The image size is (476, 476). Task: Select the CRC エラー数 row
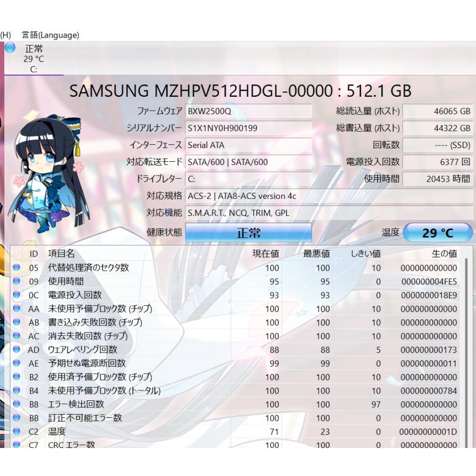point(71,444)
